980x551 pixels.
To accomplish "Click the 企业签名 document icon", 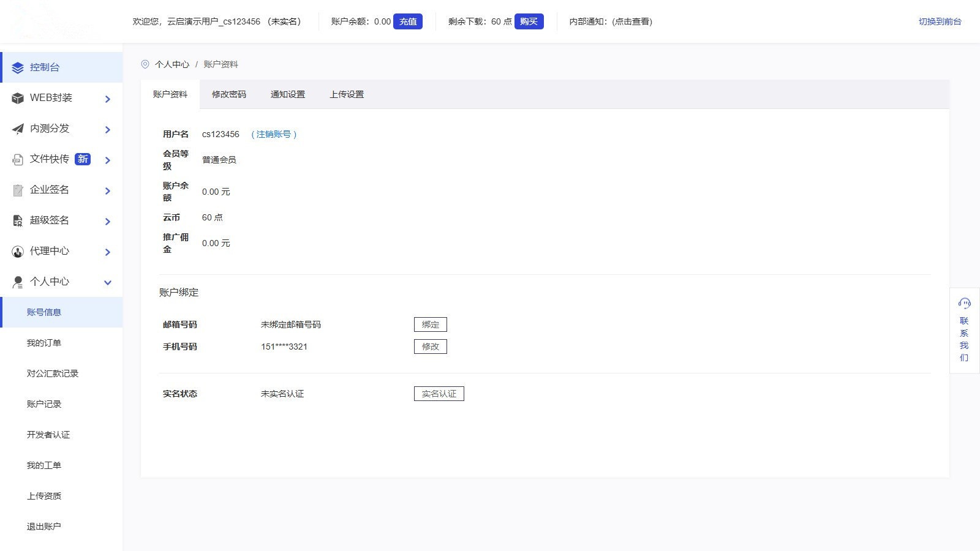I will [18, 190].
